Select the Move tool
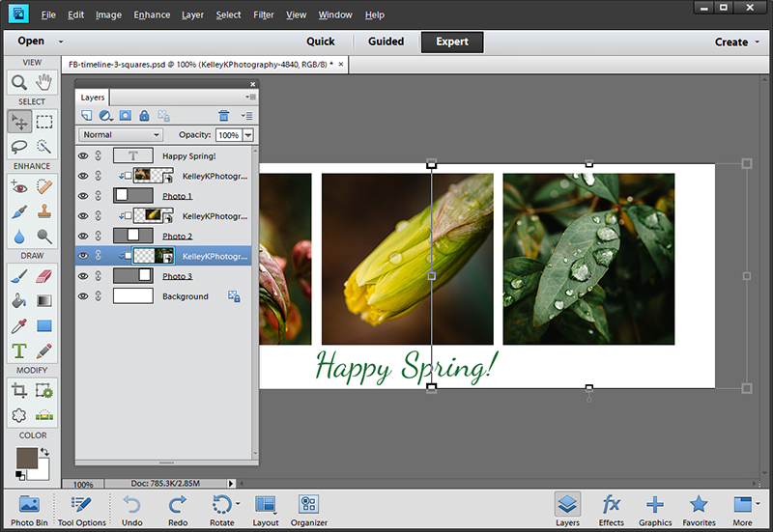The image size is (773, 532). [19, 122]
